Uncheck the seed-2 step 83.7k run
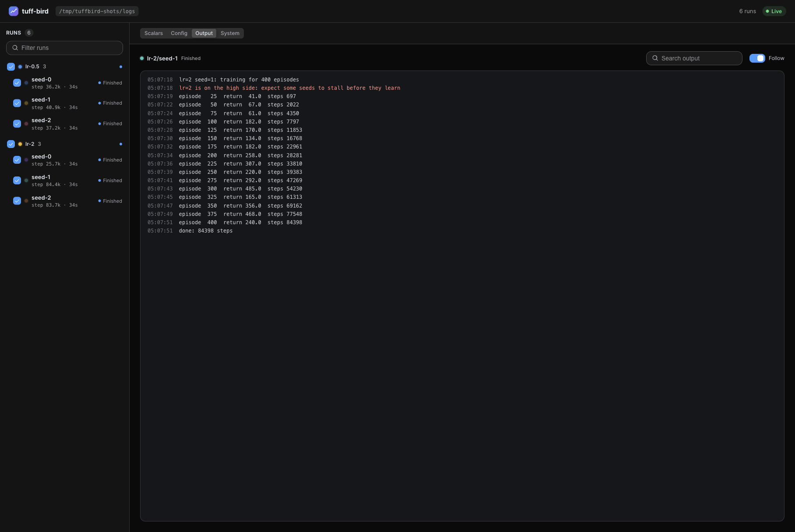795x532 pixels. coord(17,201)
